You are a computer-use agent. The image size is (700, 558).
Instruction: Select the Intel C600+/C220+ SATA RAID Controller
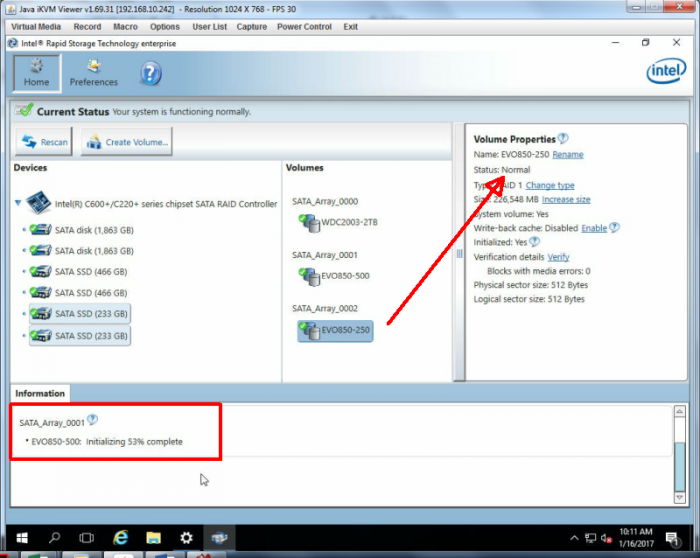click(152, 204)
